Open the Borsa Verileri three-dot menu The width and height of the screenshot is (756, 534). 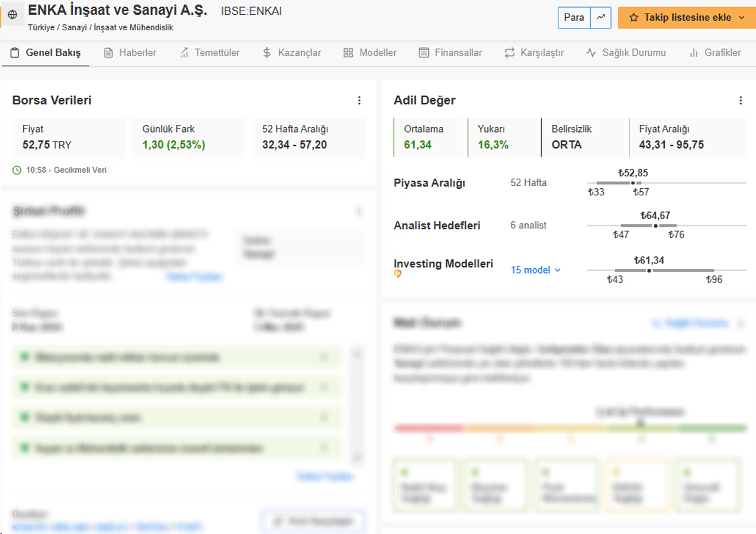(x=359, y=101)
